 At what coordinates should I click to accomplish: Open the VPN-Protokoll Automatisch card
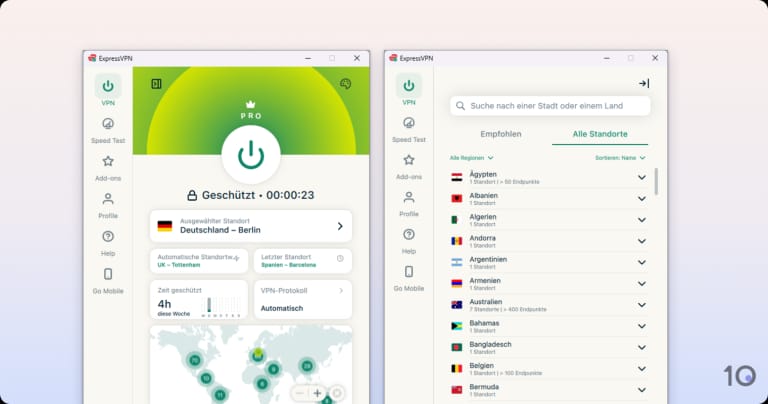tap(303, 299)
